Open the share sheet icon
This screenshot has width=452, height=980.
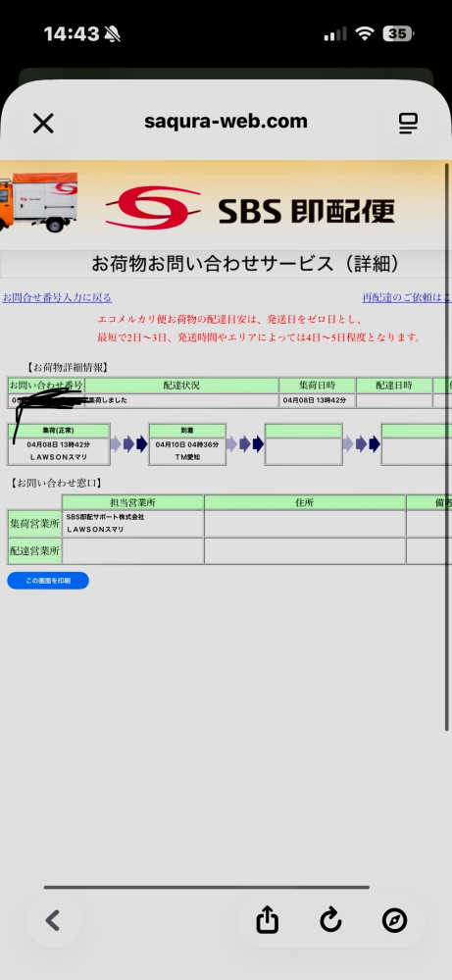[267, 920]
